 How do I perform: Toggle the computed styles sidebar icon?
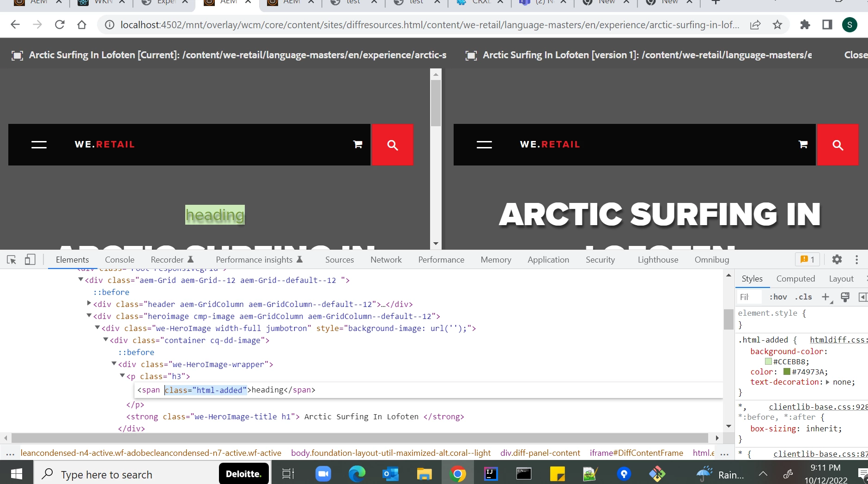tap(862, 297)
